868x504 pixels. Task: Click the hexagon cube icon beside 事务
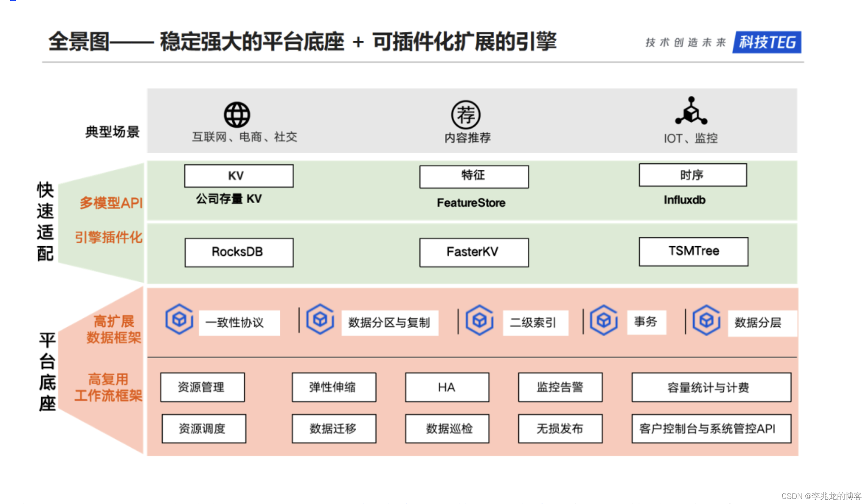(604, 320)
